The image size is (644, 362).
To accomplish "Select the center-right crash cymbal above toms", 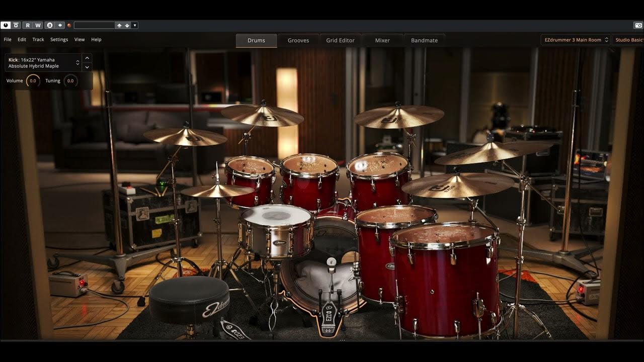I will point(398,116).
